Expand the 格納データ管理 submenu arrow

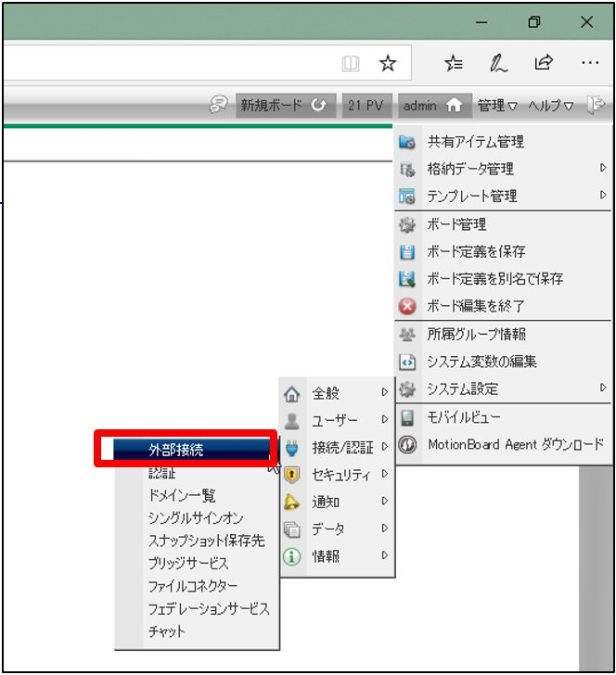[603, 169]
